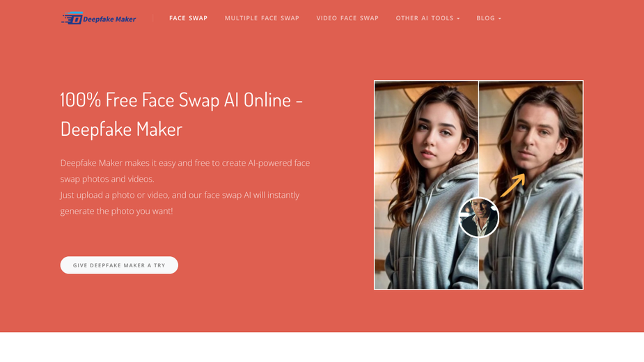Screen dimensions: 644x362
Task: Click the Deepfake Maker heading second line
Action: tap(121, 129)
